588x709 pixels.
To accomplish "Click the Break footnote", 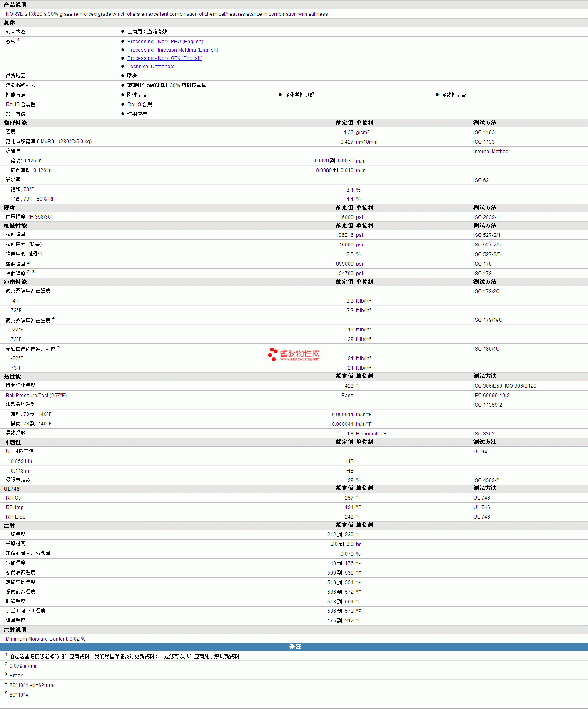I will pyautogui.click(x=16, y=676).
